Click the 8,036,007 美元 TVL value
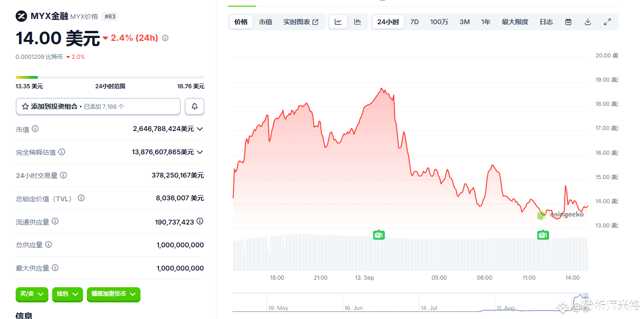Viewport: 644px width, 319px height. point(180,198)
